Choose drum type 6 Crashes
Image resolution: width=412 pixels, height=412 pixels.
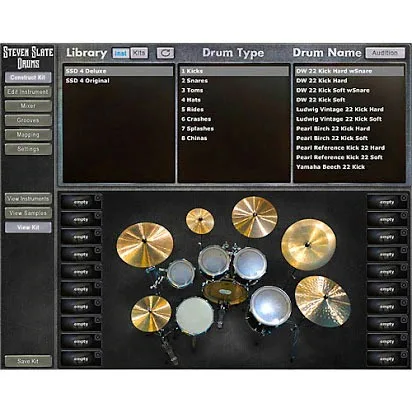coord(234,119)
